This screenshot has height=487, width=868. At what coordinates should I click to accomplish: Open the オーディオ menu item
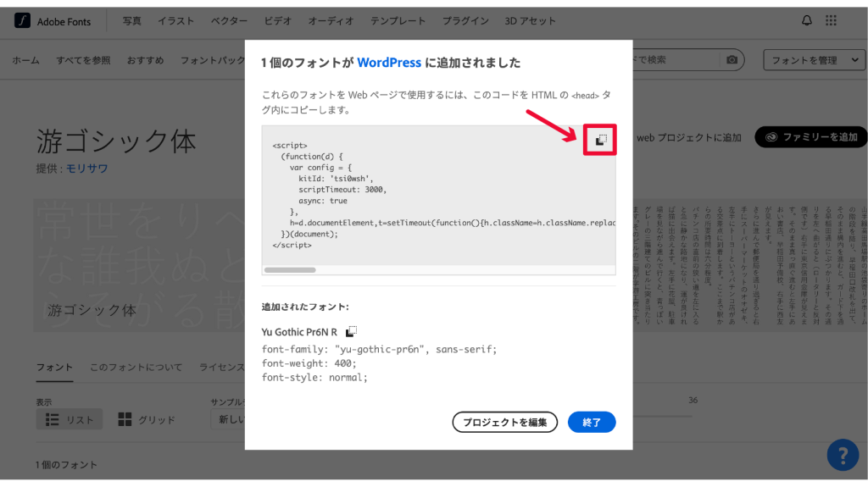click(x=331, y=21)
